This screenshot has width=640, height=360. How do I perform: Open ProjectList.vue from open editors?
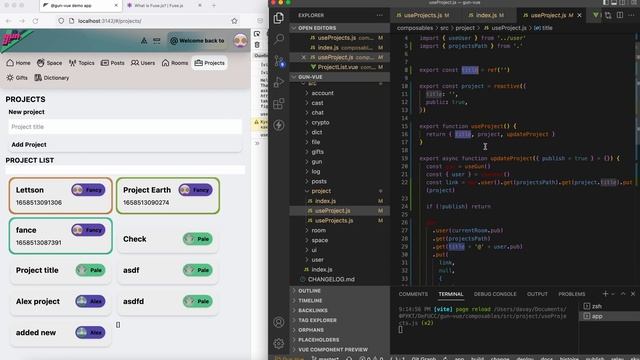[x=340, y=67]
